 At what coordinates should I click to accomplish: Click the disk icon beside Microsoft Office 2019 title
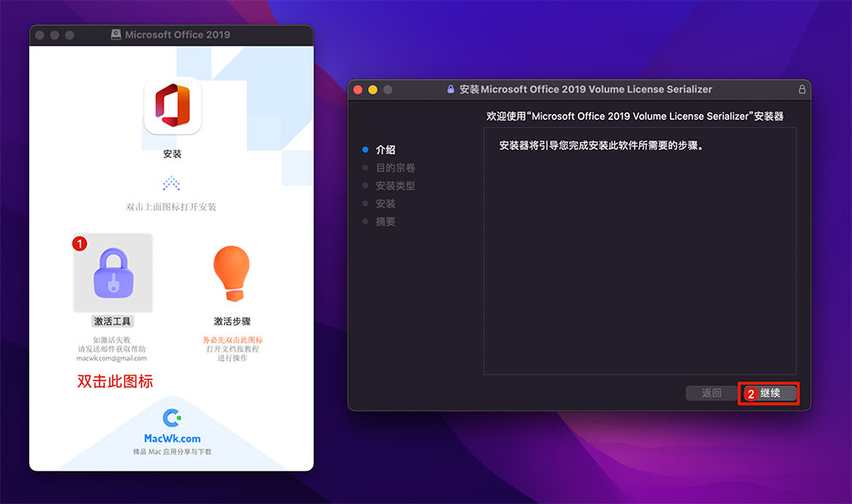tap(116, 35)
